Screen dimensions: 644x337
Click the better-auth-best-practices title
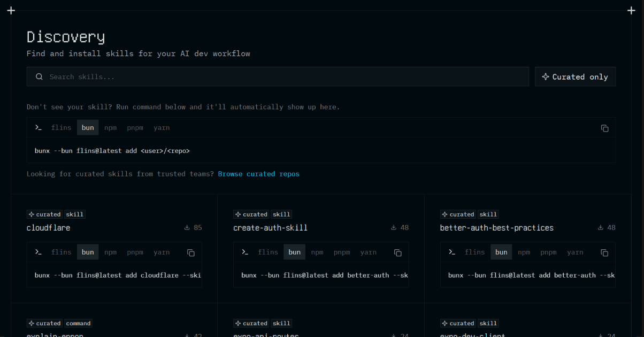click(x=496, y=227)
